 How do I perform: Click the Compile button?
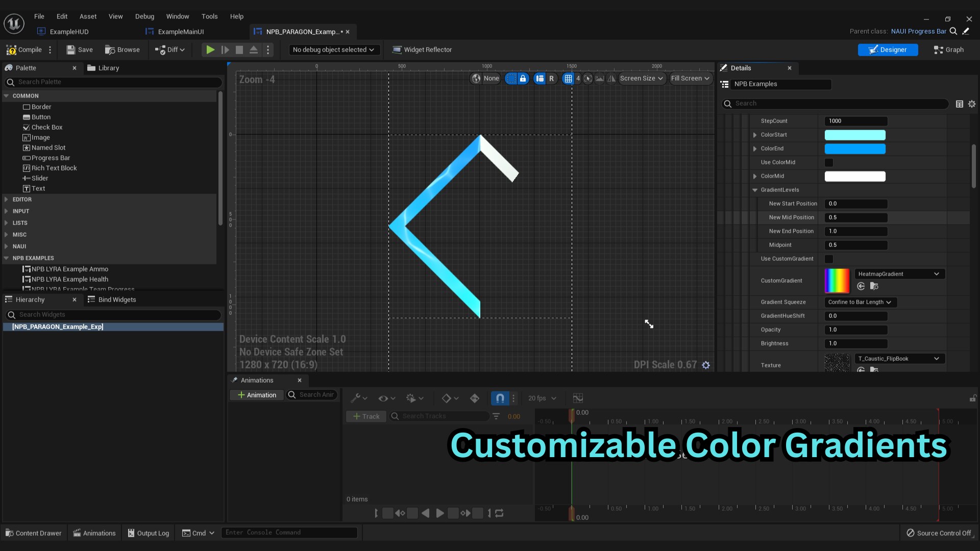coord(22,49)
